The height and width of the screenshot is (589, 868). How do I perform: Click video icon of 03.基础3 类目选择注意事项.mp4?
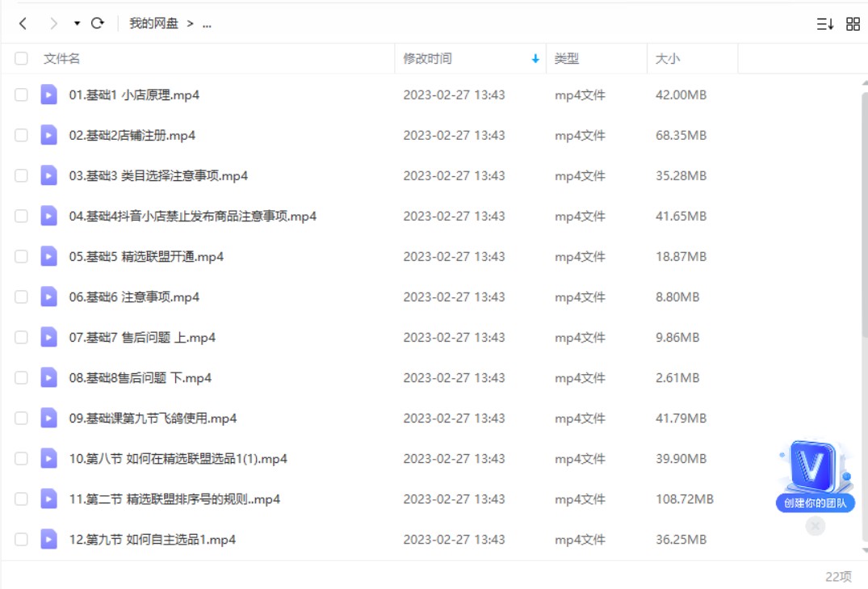click(48, 175)
